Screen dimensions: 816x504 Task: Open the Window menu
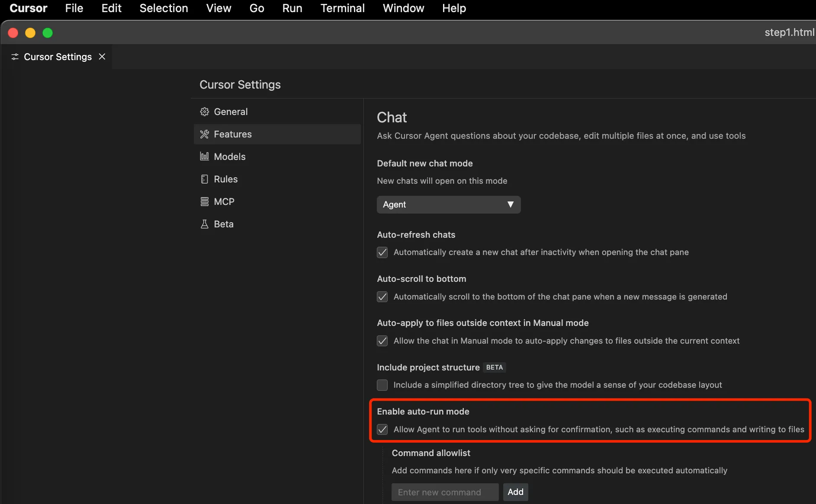[x=403, y=8]
